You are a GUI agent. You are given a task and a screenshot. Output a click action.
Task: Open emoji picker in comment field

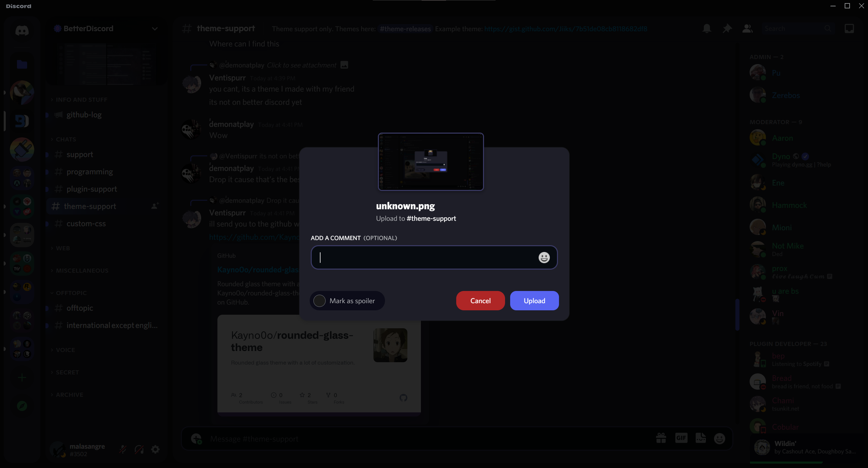(544, 257)
